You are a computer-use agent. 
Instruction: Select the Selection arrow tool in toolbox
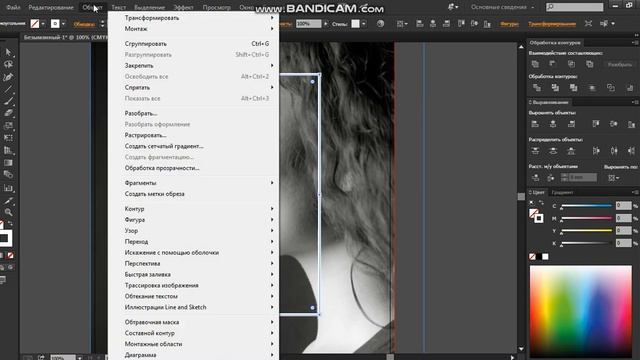pyautogui.click(x=8, y=52)
